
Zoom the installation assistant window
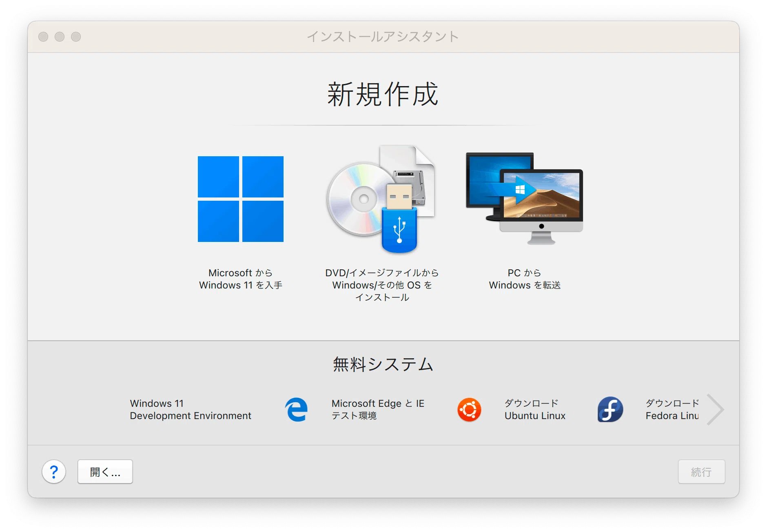click(x=76, y=37)
